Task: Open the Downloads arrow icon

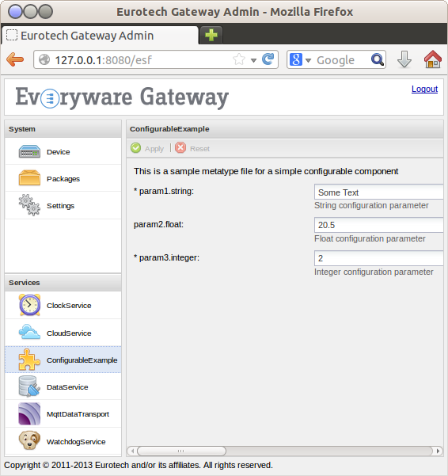Action: (404, 59)
